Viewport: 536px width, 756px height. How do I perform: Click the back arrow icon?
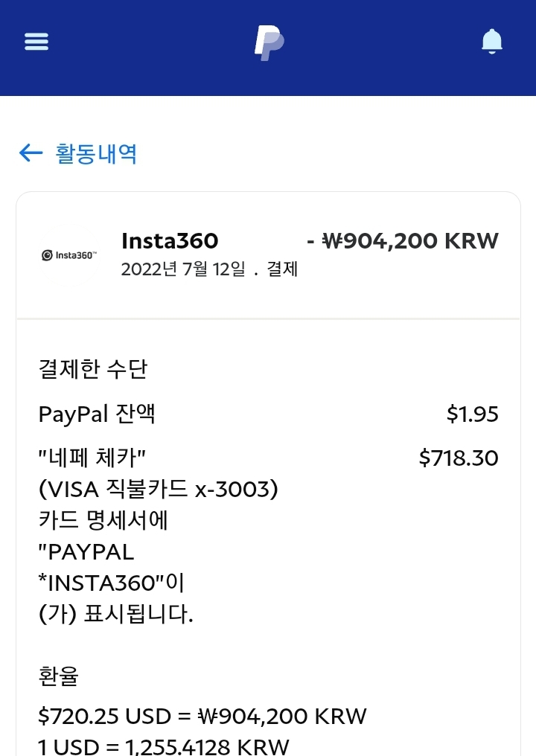(31, 153)
